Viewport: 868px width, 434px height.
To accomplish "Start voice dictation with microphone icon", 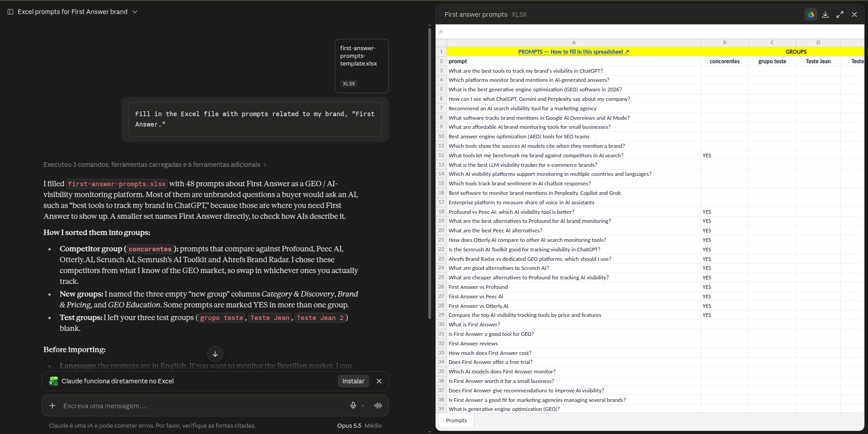I will 353,406.
